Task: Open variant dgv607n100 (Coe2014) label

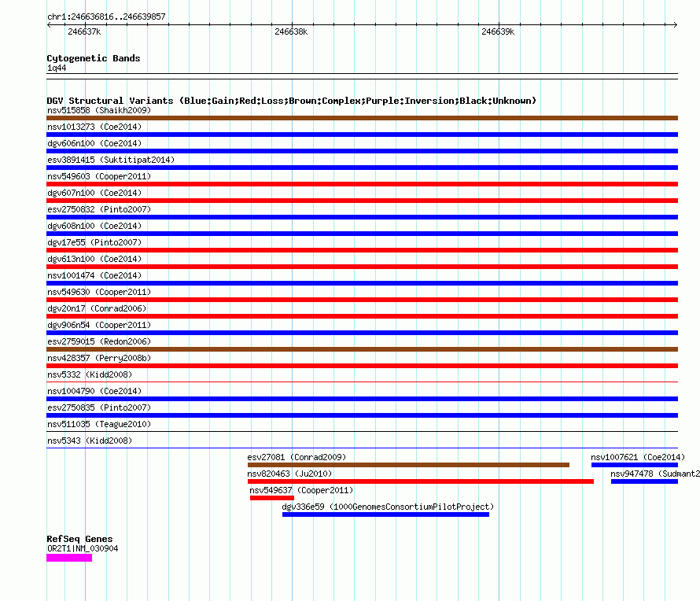Action: (x=94, y=193)
